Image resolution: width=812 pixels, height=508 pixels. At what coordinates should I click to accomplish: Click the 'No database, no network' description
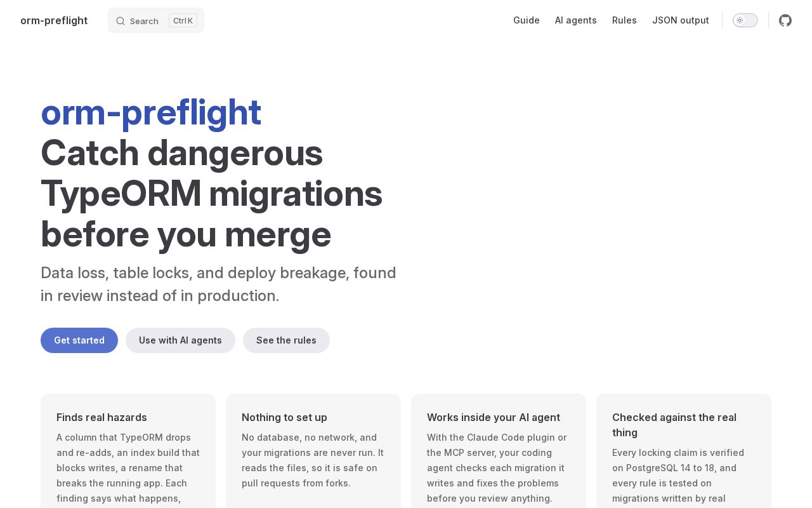click(x=313, y=460)
